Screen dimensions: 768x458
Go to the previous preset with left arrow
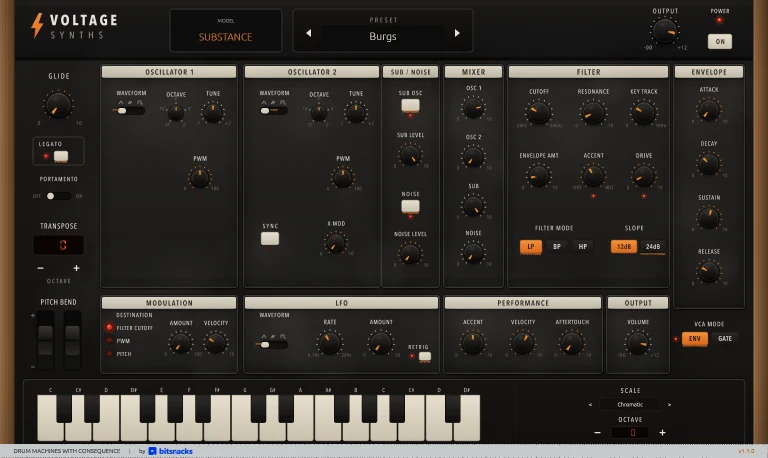coord(309,33)
